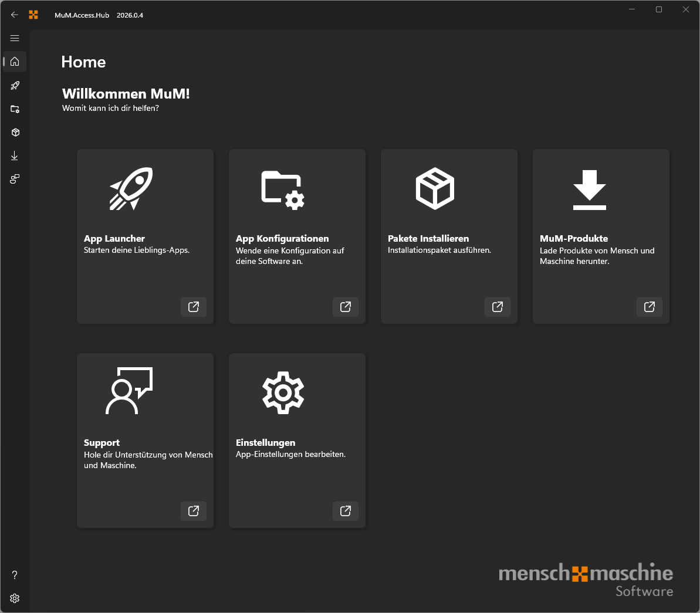Select the package box icon in sidebar
Viewport: 700px width, 613px height.
click(15, 133)
